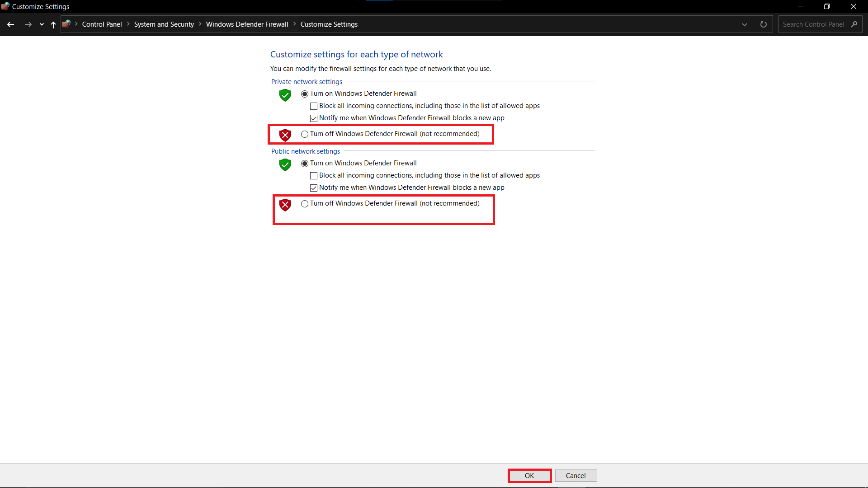Select Turn off Firewall for Private network
Image resolution: width=868 pixels, height=488 pixels.
[x=305, y=134]
